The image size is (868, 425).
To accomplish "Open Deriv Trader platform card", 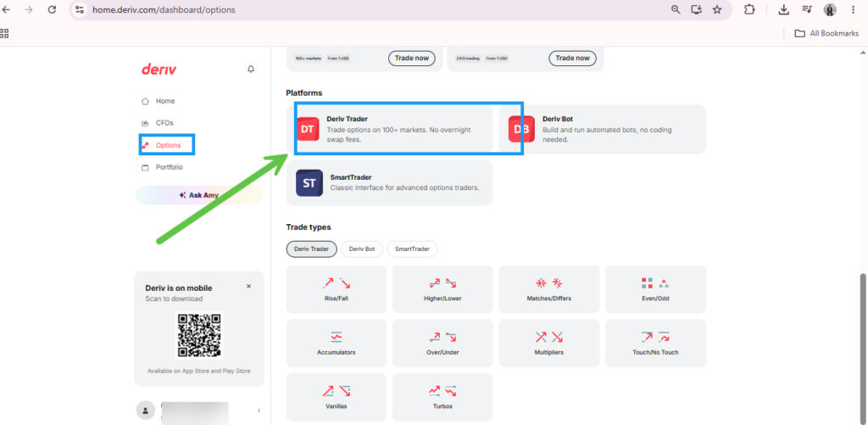I will click(390, 129).
